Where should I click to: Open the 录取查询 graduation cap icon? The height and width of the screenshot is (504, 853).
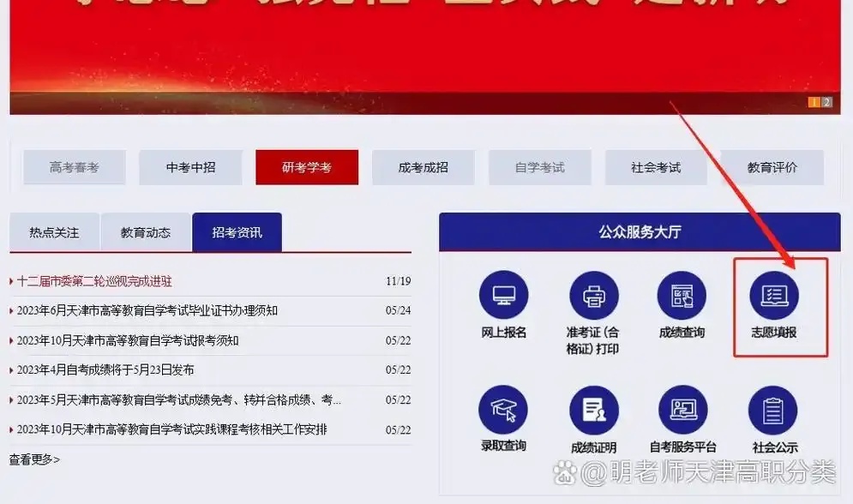[x=503, y=410]
